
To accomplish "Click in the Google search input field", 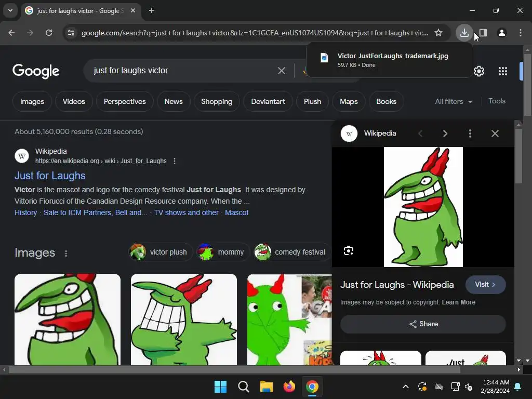I will (183, 71).
